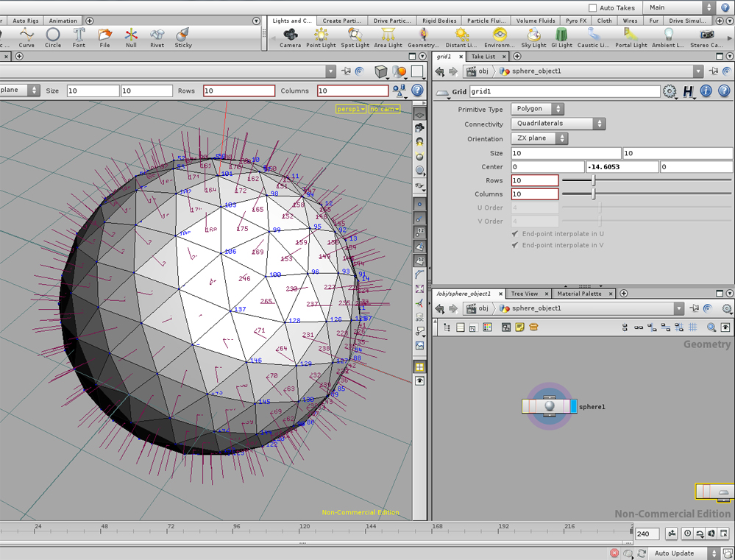This screenshot has height=560, width=735.
Task: Select the sphere1 node
Action: (x=550, y=406)
